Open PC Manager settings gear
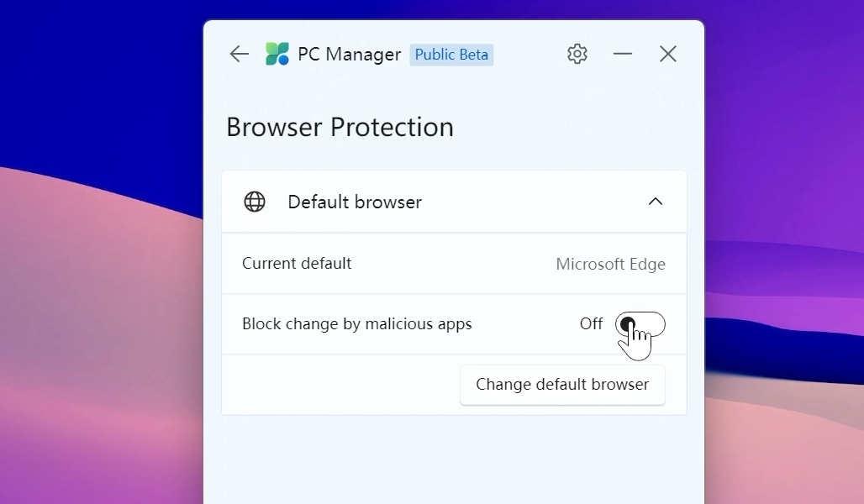Viewport: 864px width, 504px height. 577,53
